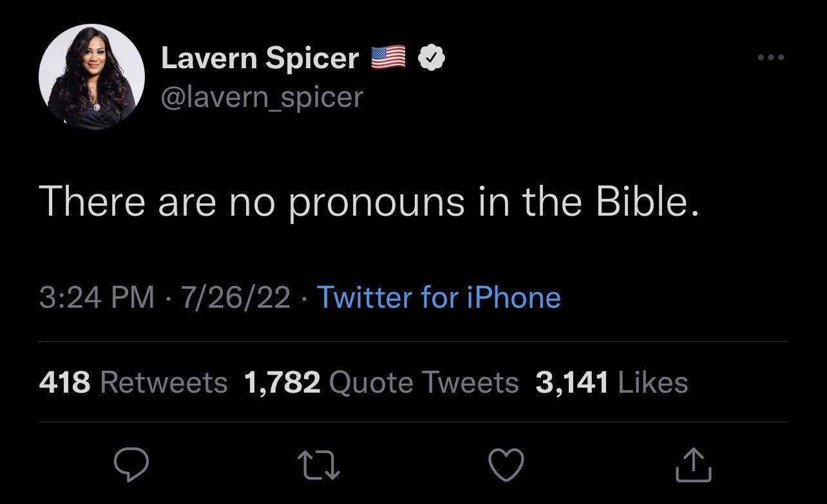Screen dimensions: 827x504
Task: Tap the share icon to open options
Action: pos(692,462)
